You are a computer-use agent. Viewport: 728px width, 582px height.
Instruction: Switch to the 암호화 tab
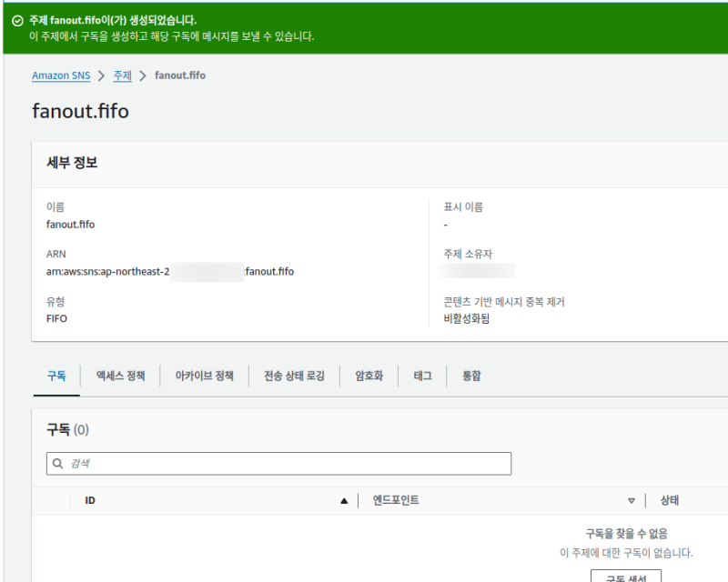(x=369, y=376)
